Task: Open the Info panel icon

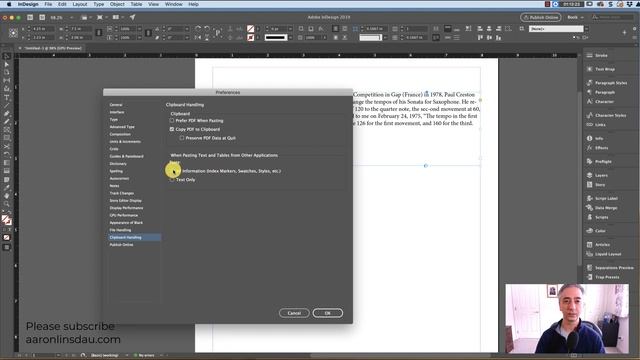Action: (589, 138)
